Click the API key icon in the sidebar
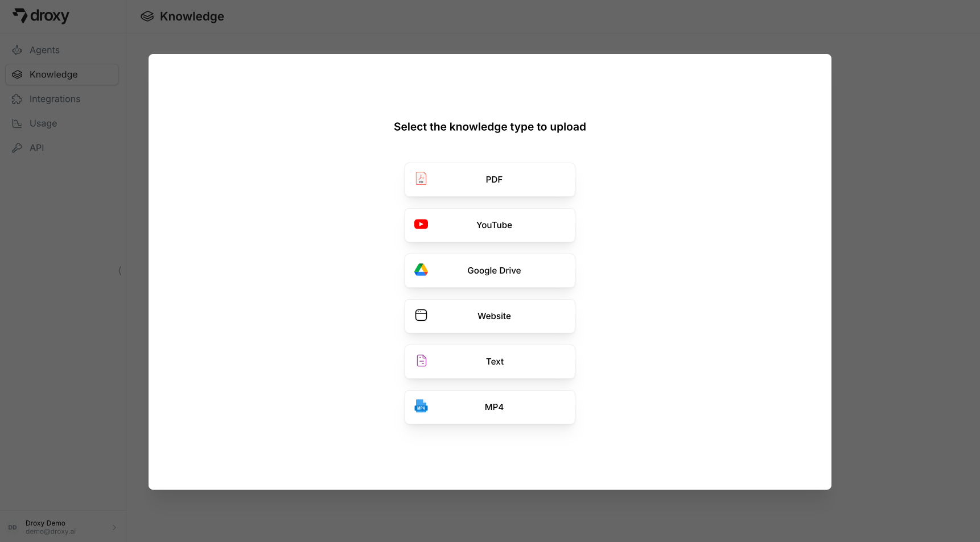 [18, 148]
